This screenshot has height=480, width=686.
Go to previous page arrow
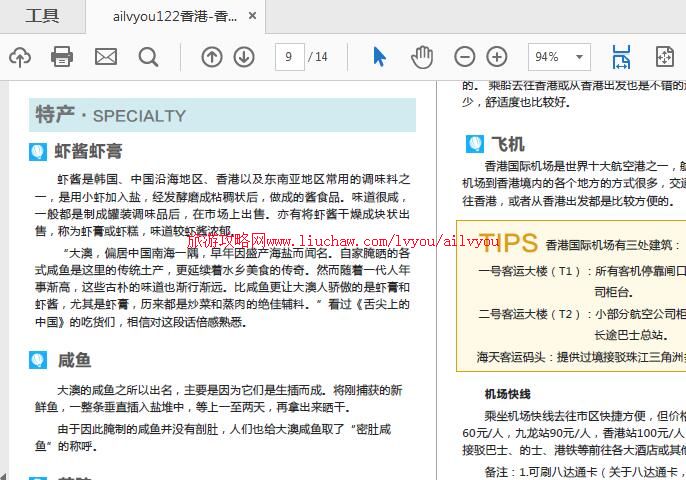coord(211,57)
